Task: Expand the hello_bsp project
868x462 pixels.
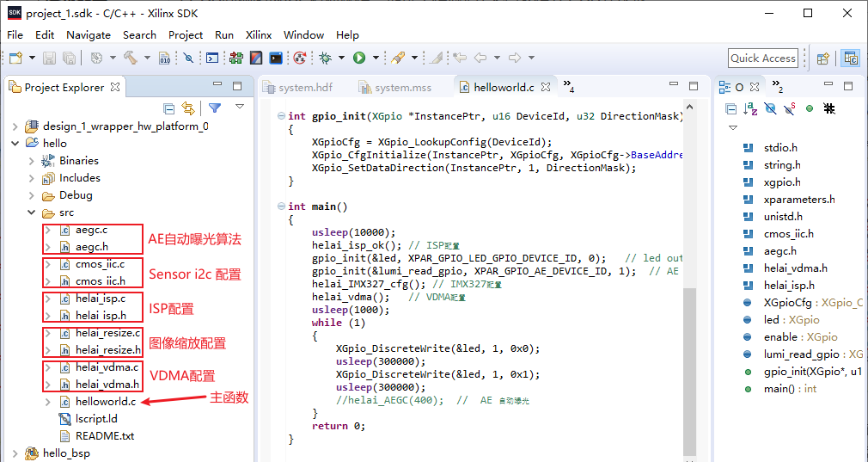Action: coord(15,453)
